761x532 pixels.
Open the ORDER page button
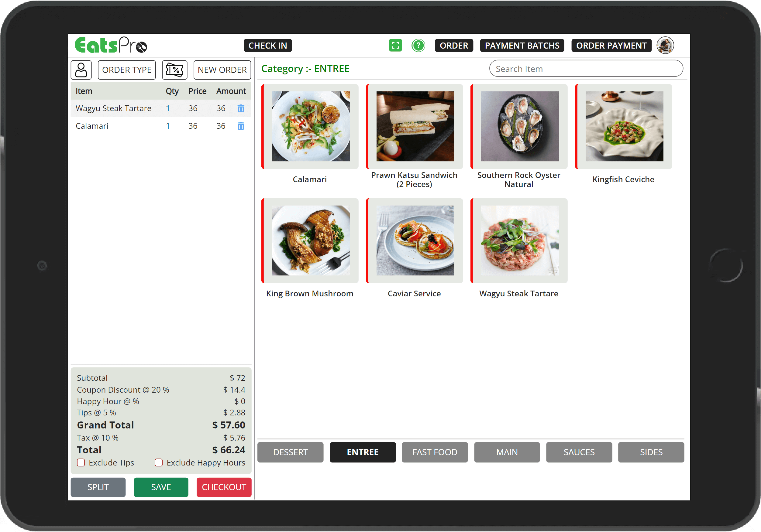454,45
